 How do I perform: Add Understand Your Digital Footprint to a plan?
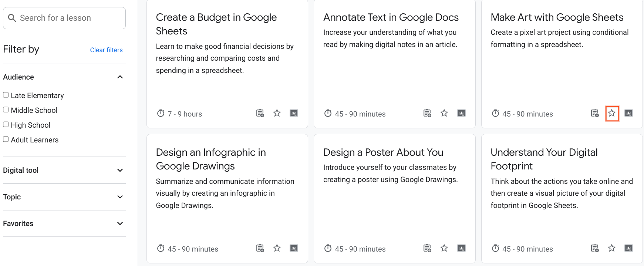click(x=595, y=248)
